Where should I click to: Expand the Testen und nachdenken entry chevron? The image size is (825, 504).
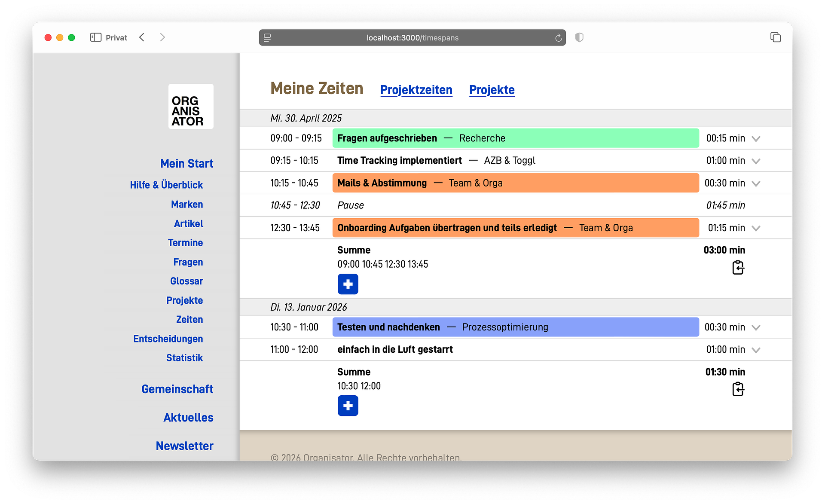coord(756,328)
